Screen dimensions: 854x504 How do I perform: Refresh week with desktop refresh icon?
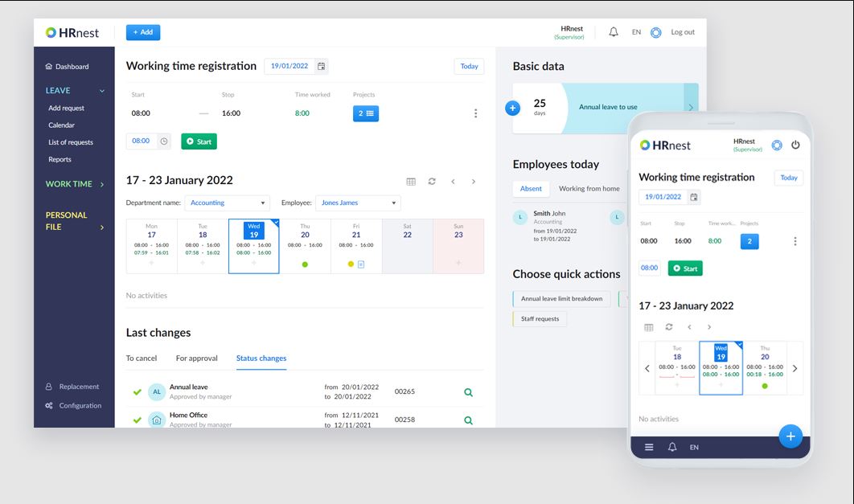[x=432, y=181]
